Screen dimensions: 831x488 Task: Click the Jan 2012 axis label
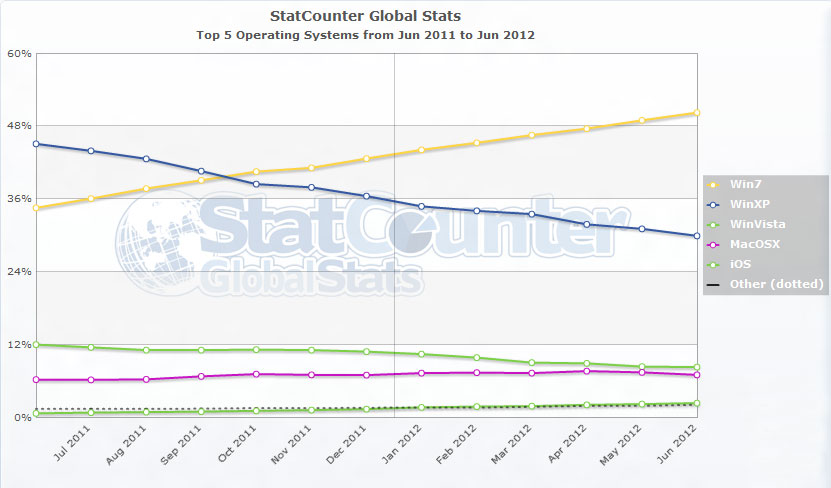coord(402,444)
